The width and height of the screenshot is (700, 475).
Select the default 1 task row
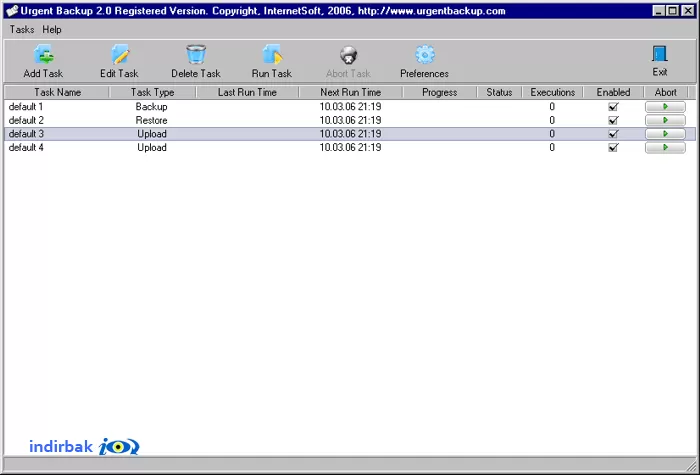tap(350, 107)
